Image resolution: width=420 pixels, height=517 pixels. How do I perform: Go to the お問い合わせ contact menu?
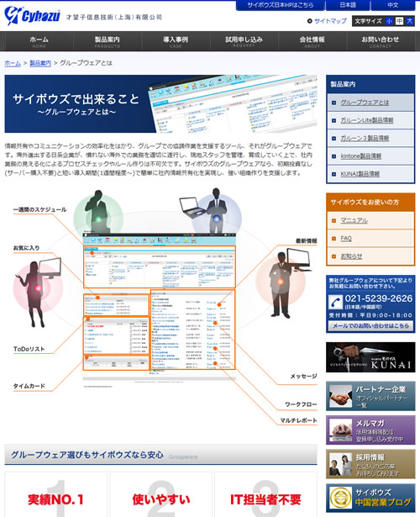pyautogui.click(x=381, y=41)
